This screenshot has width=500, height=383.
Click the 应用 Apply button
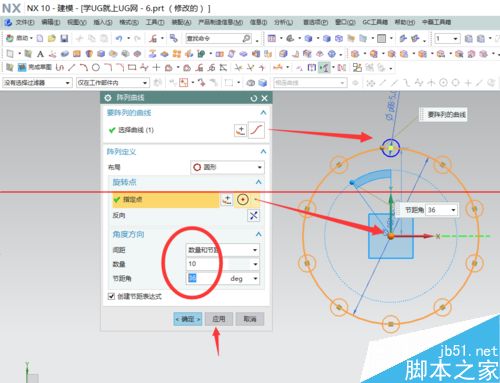(219, 319)
